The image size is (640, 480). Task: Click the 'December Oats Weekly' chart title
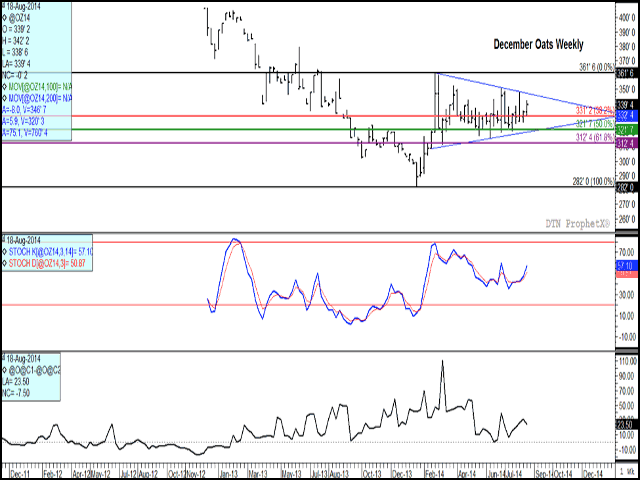[538, 44]
